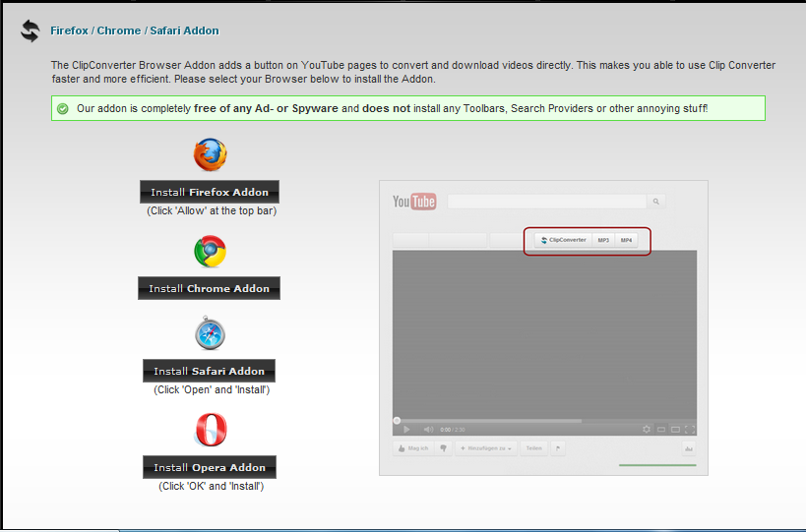
Task: Click the 'Click Open and Install' text
Action: (x=212, y=389)
